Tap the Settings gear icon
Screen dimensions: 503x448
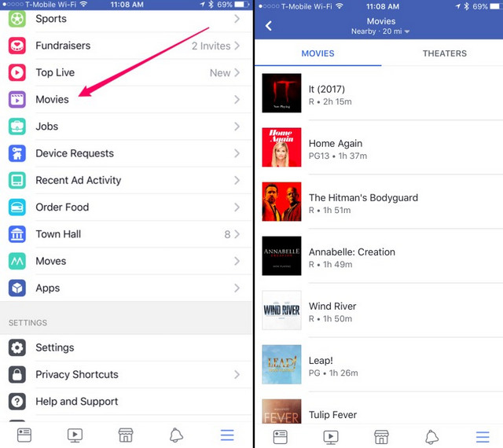tap(17, 347)
